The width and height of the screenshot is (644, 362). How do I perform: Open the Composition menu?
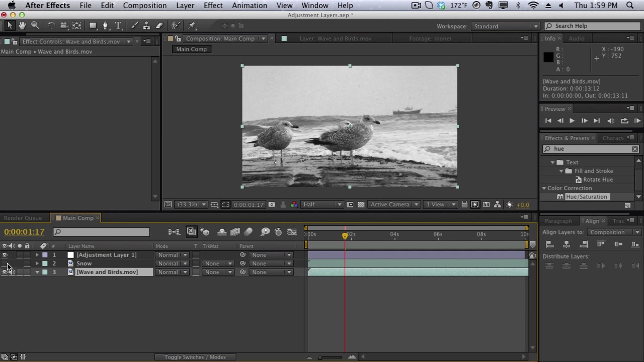[144, 6]
